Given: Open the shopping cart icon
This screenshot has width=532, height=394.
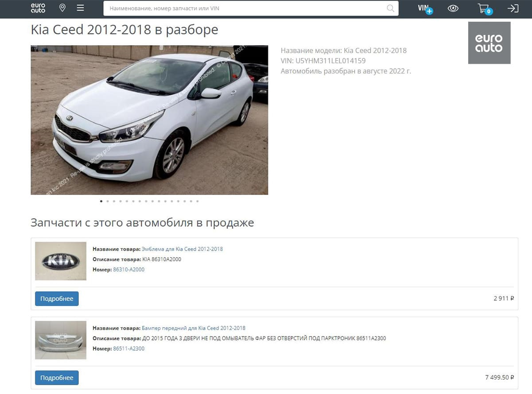Looking at the screenshot, I should pos(485,8).
